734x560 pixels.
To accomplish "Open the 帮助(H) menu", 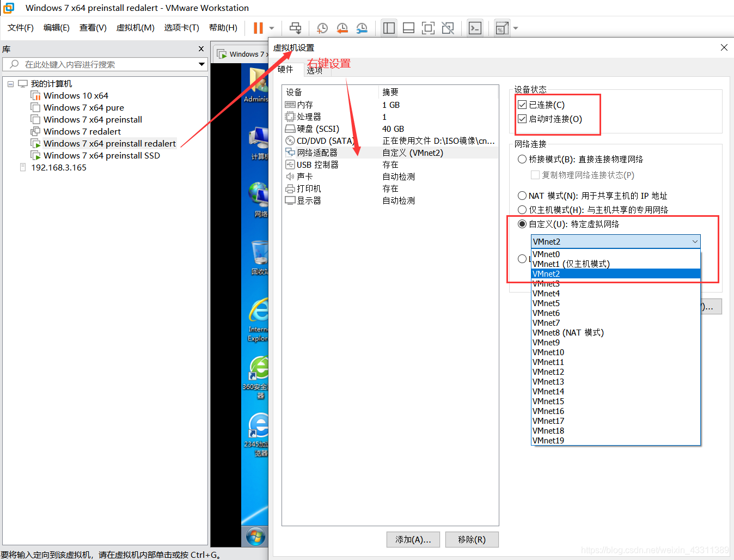I will point(223,28).
